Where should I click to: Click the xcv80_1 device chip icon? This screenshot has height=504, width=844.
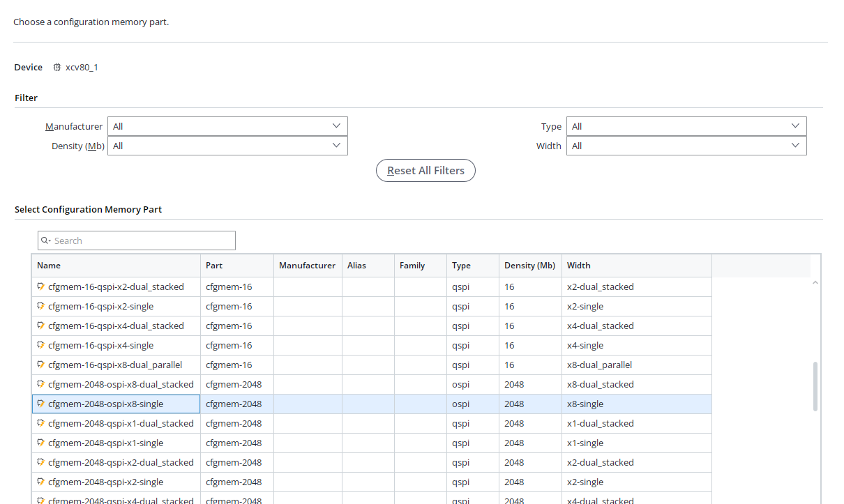(x=57, y=68)
